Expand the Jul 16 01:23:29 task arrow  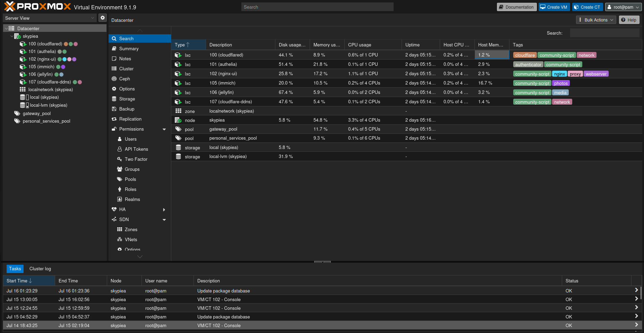(x=636, y=290)
